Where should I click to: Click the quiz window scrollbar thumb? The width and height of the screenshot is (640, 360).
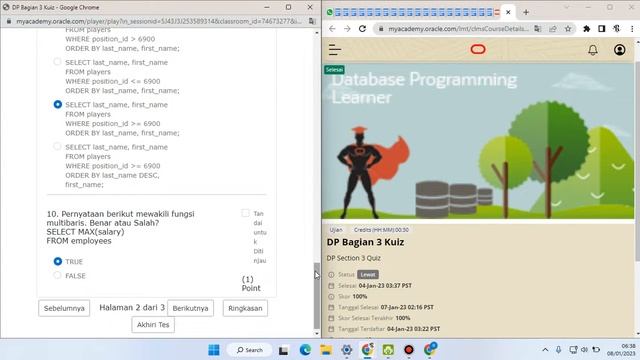317,296
